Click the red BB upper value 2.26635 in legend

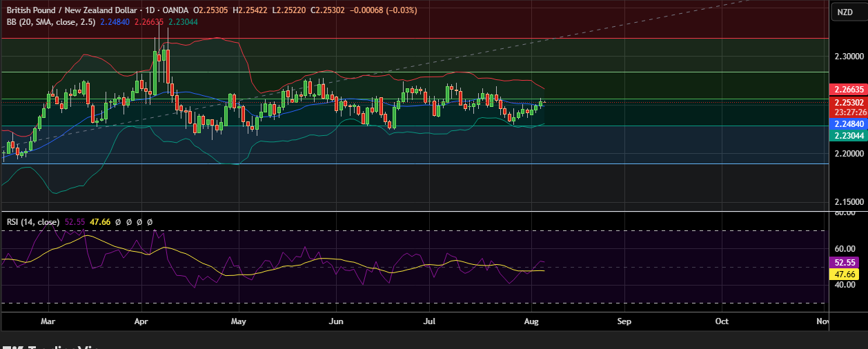tap(149, 21)
